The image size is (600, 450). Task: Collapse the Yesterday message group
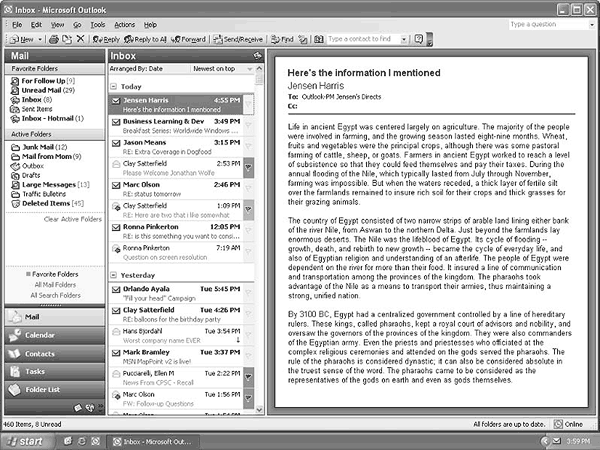113,275
